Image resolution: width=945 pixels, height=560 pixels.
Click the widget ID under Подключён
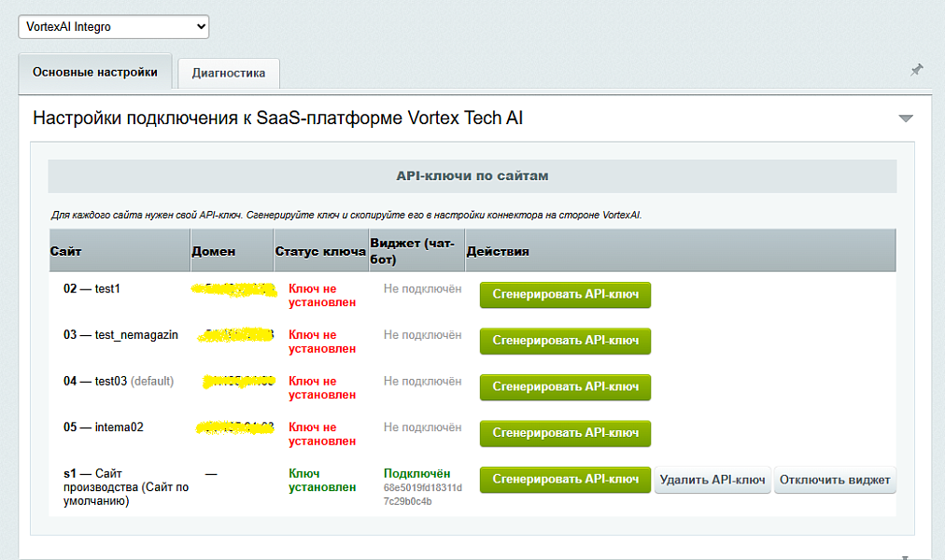[x=422, y=495]
